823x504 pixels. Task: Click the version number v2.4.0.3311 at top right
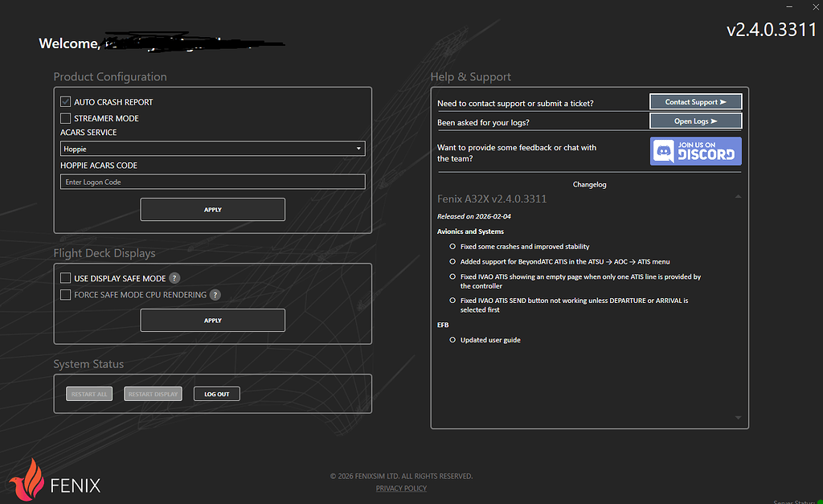pos(772,30)
